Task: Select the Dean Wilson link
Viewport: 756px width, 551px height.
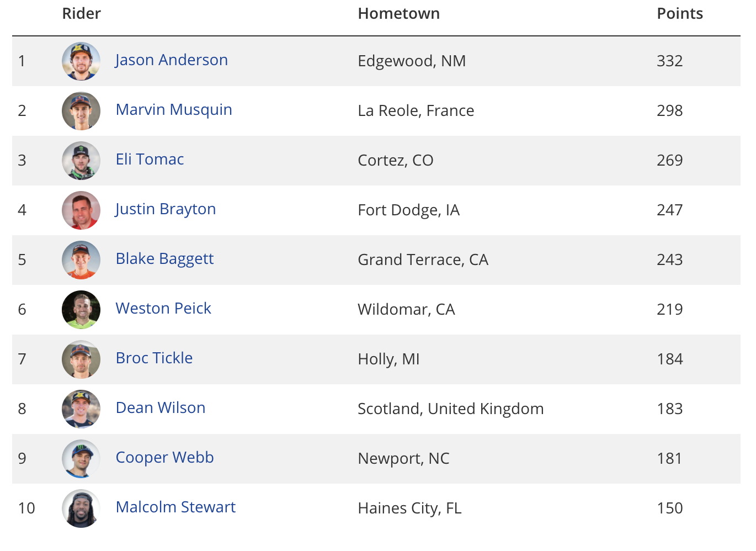Action: click(161, 408)
